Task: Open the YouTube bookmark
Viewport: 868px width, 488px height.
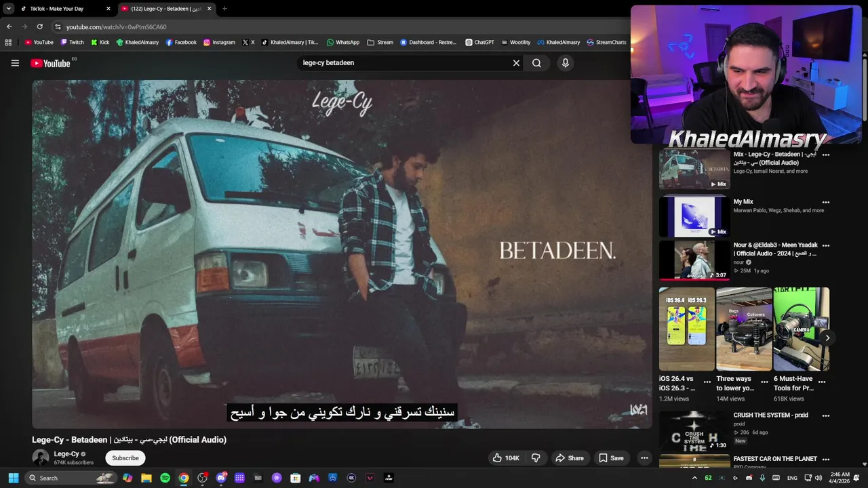Action: (39, 42)
